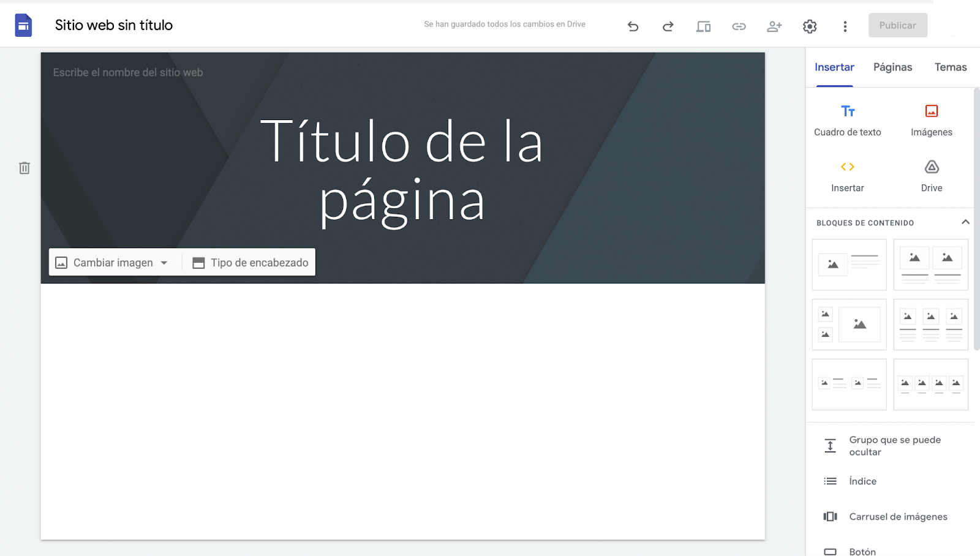Click the Publicar button
The width and height of the screenshot is (980, 556).
coord(897,25)
